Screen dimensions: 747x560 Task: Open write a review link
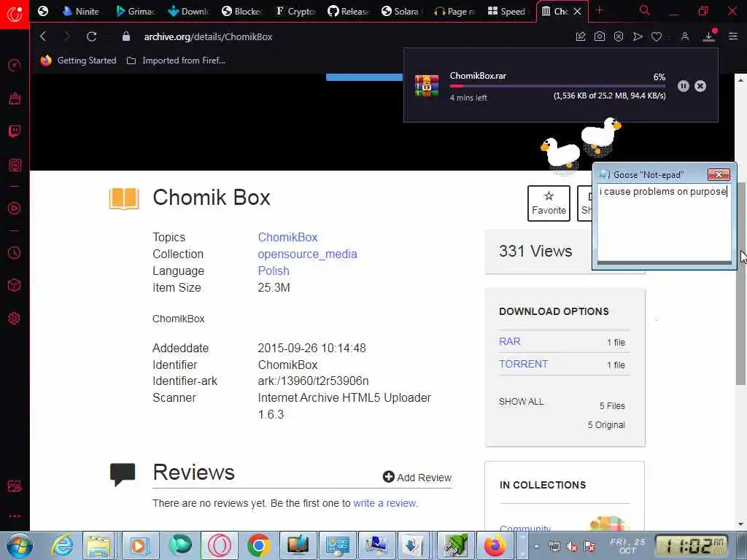385,503
